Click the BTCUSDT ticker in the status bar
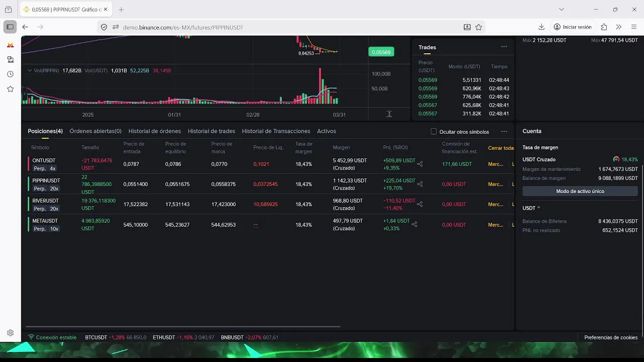Image resolution: width=644 pixels, height=362 pixels. [116, 337]
